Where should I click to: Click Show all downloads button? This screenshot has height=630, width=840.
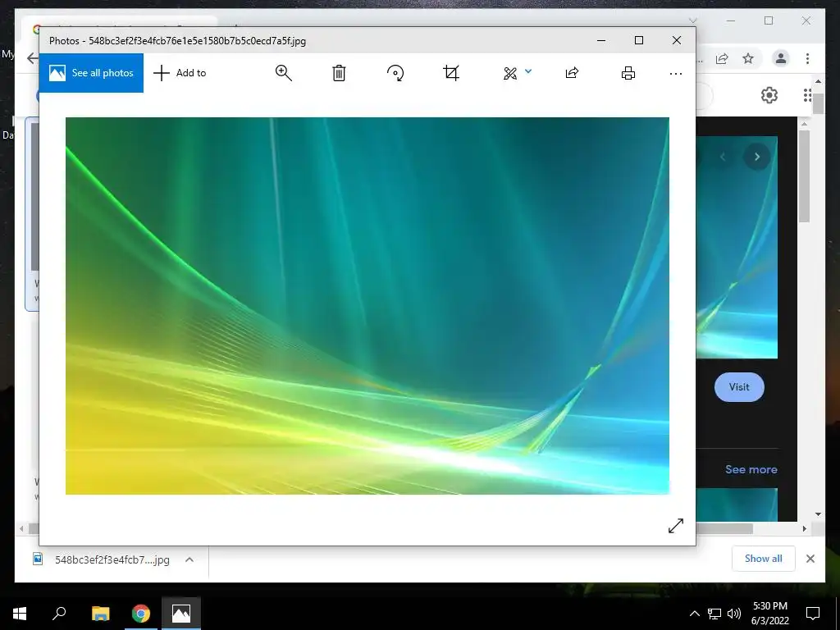(x=764, y=559)
